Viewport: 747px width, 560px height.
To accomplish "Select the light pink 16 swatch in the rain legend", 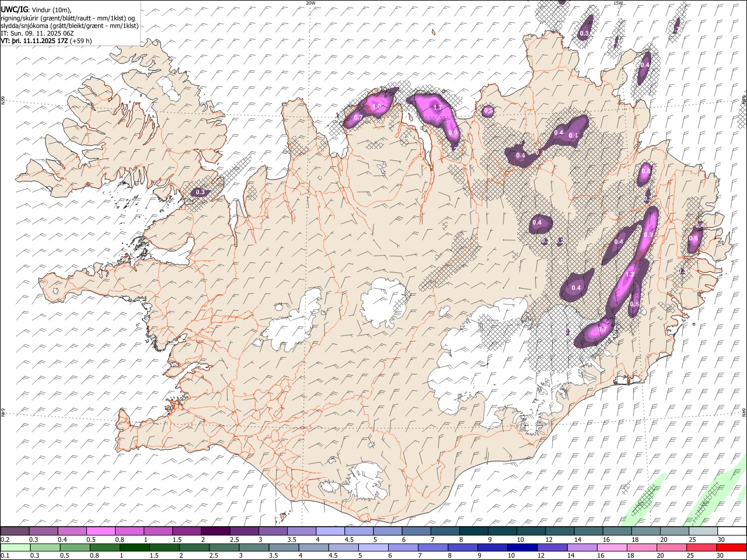I will (x=611, y=547).
